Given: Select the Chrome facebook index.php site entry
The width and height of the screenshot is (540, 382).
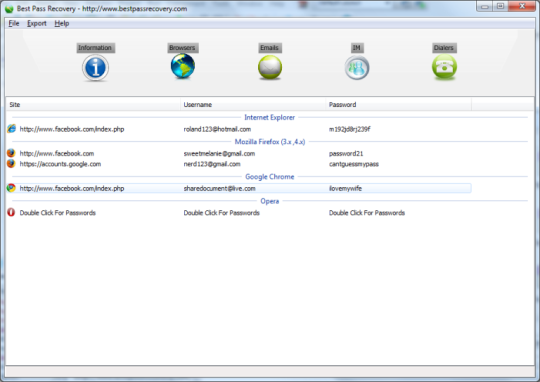Looking at the screenshot, I should tap(72, 188).
